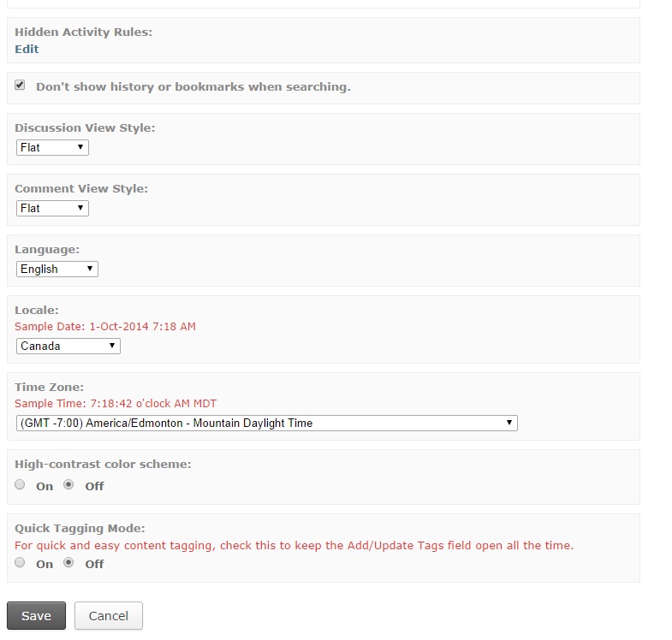Click the Sample Date text under Locale

(x=105, y=327)
